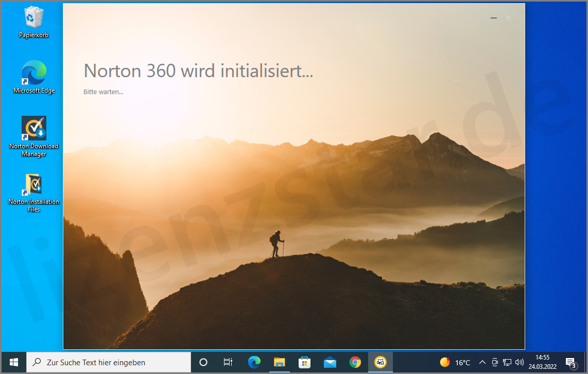Open Microsoft Store from the taskbar
Viewport: 588px width, 374px height.
click(x=305, y=362)
